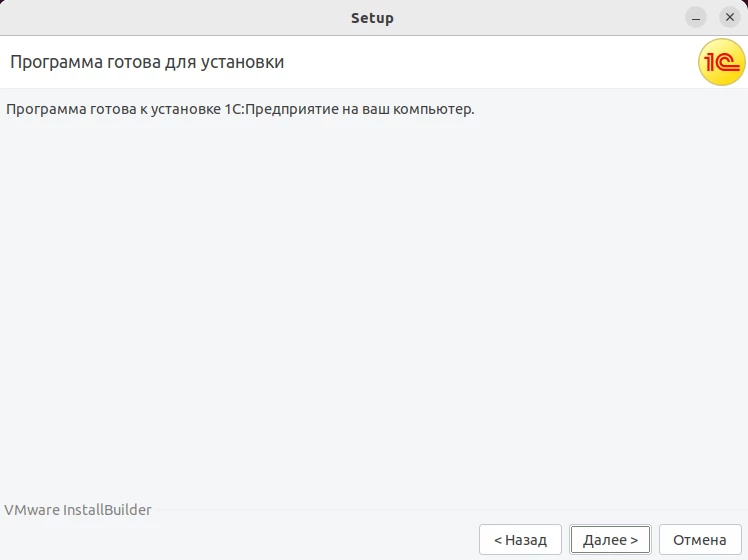Click the separator line beside VMware InstallBuilder
This screenshot has height=560, width=748.
tap(450, 510)
